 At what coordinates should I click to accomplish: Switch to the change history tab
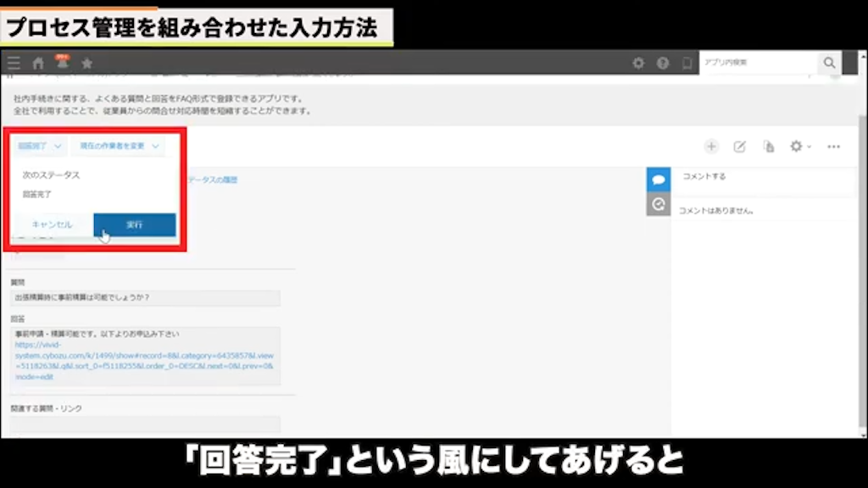tap(658, 203)
